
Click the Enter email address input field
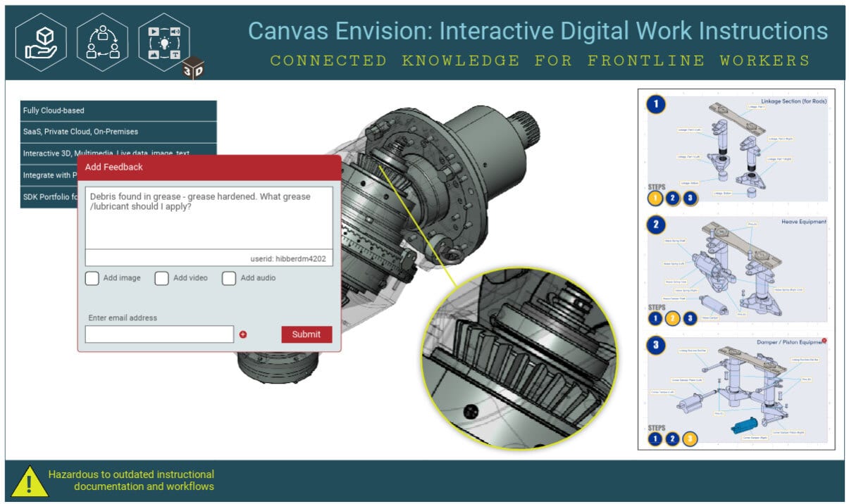159,334
